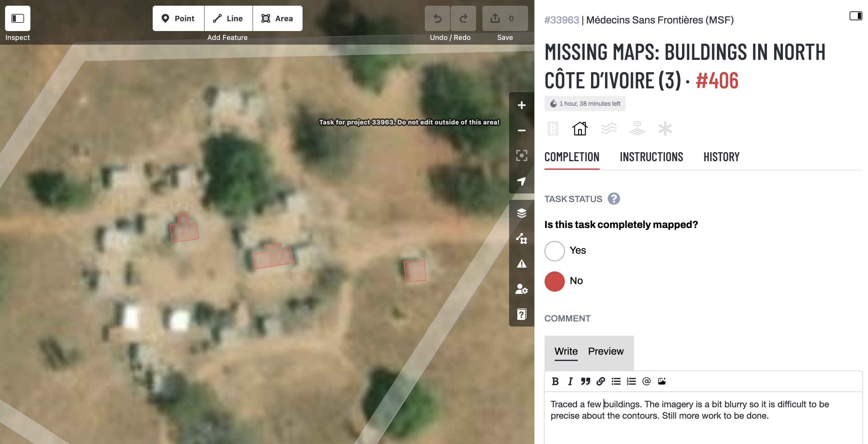Image resolution: width=868 pixels, height=444 pixels.
Task: Open the preferences user-gear icon
Action: (521, 289)
